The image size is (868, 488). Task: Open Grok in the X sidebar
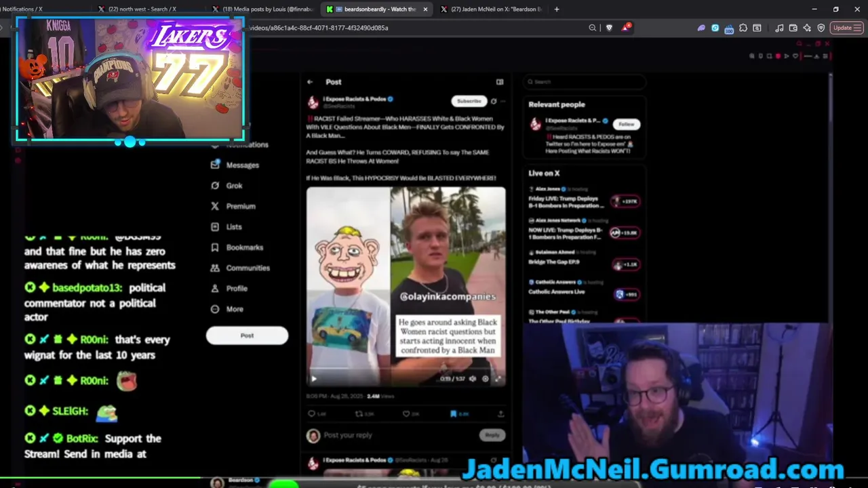click(x=226, y=185)
